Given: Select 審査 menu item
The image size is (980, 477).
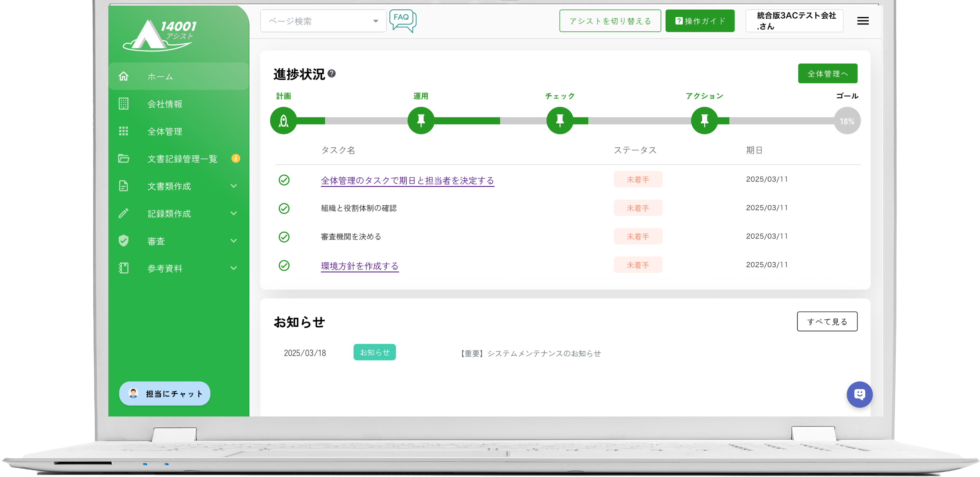Looking at the screenshot, I should click(x=178, y=241).
